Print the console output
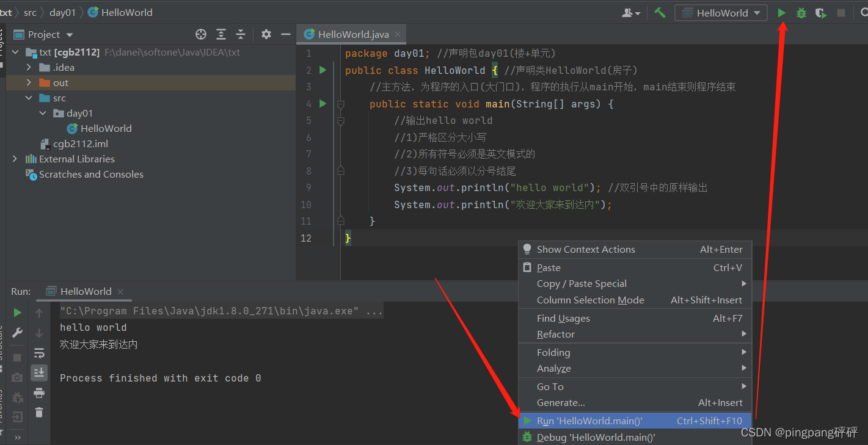Screen dimensions: 868x445 tap(39, 393)
